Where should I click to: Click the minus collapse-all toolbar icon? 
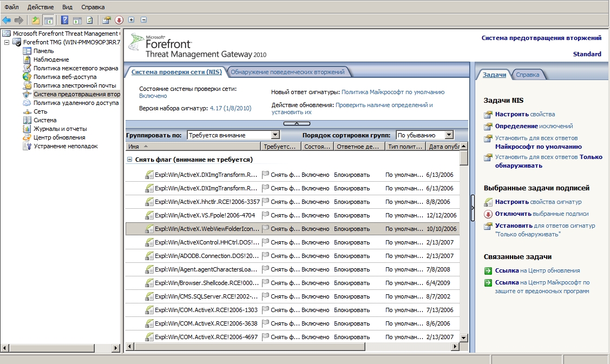[143, 19]
